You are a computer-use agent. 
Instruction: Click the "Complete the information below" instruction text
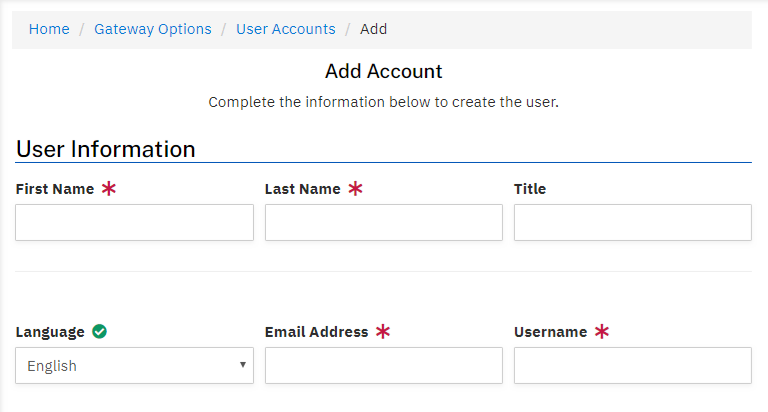(x=384, y=103)
